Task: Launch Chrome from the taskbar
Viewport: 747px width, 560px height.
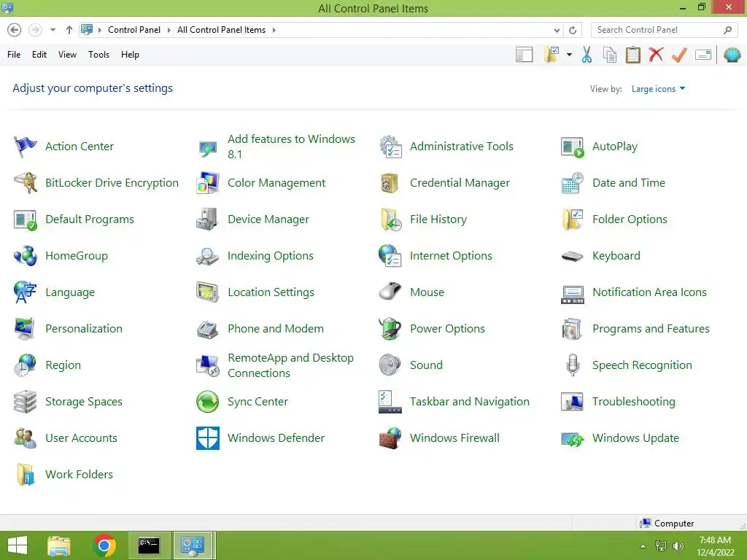Action: tap(104, 545)
